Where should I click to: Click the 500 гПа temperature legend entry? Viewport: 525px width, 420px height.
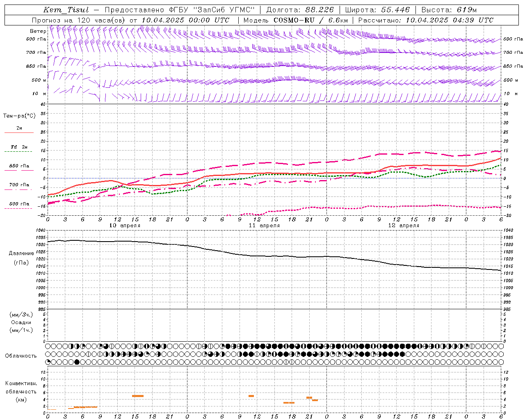[19, 205]
